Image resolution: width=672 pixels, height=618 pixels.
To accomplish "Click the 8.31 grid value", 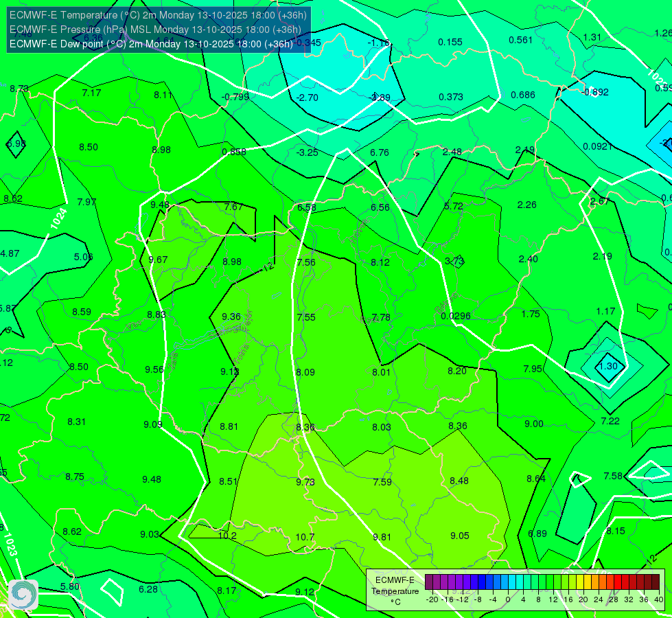I will click(x=76, y=422).
